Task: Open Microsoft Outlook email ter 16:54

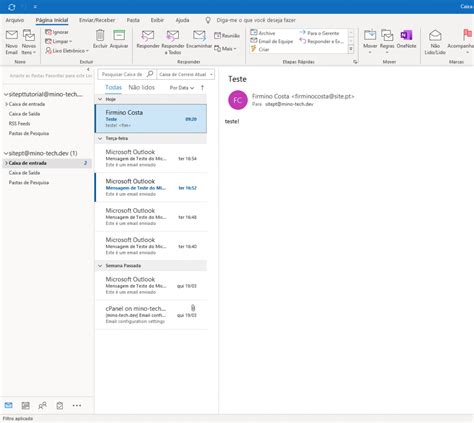Action: click(151, 158)
